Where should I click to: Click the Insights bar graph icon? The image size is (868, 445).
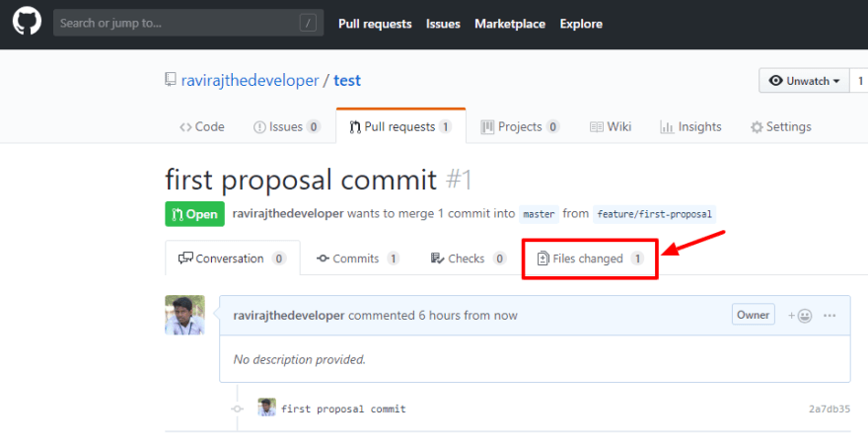[x=667, y=127]
